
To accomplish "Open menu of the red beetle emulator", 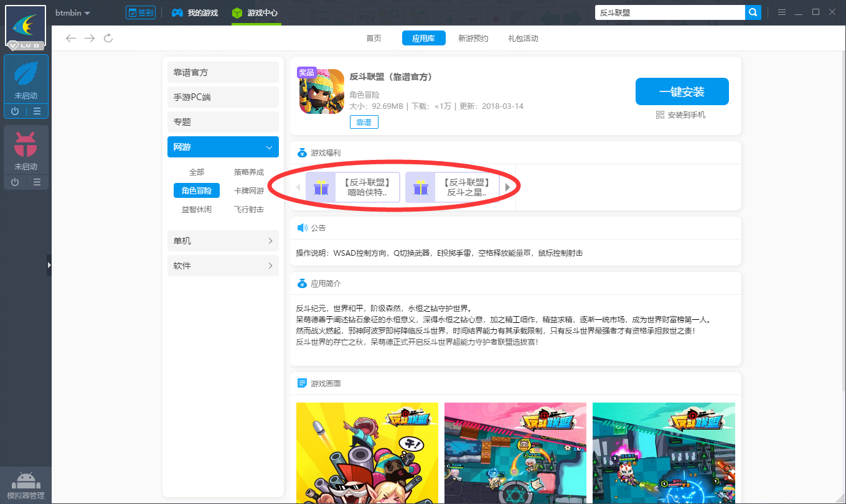I will [x=37, y=182].
